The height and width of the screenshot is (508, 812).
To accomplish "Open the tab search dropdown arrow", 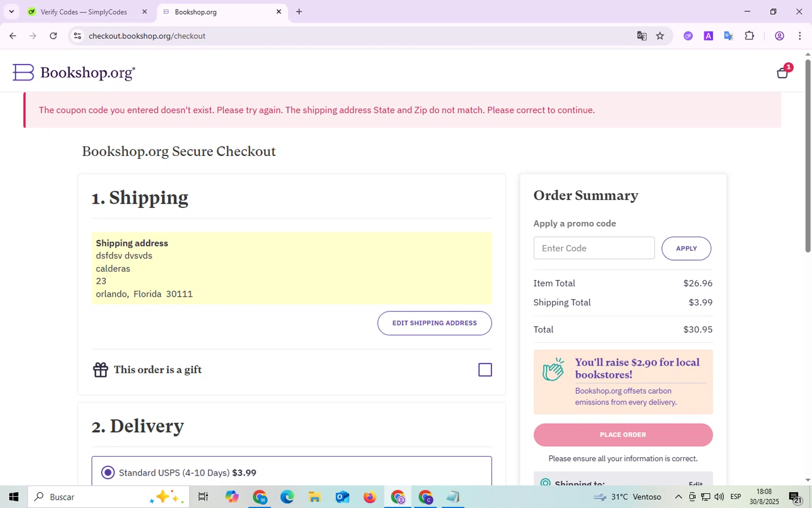I will click(x=11, y=11).
